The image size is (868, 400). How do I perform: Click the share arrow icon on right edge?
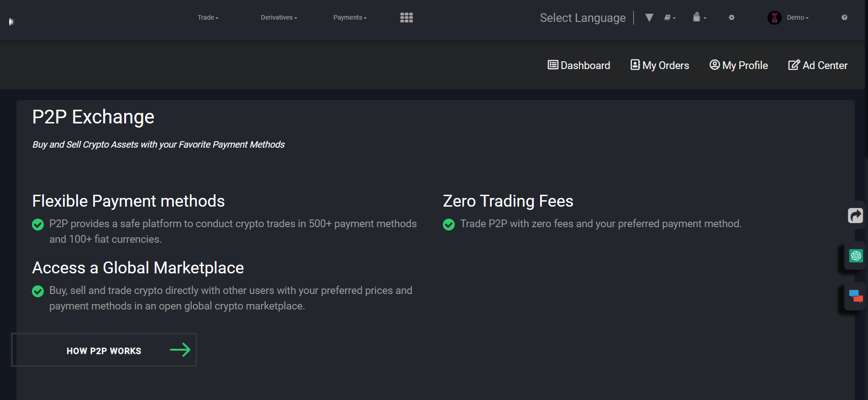[855, 215]
